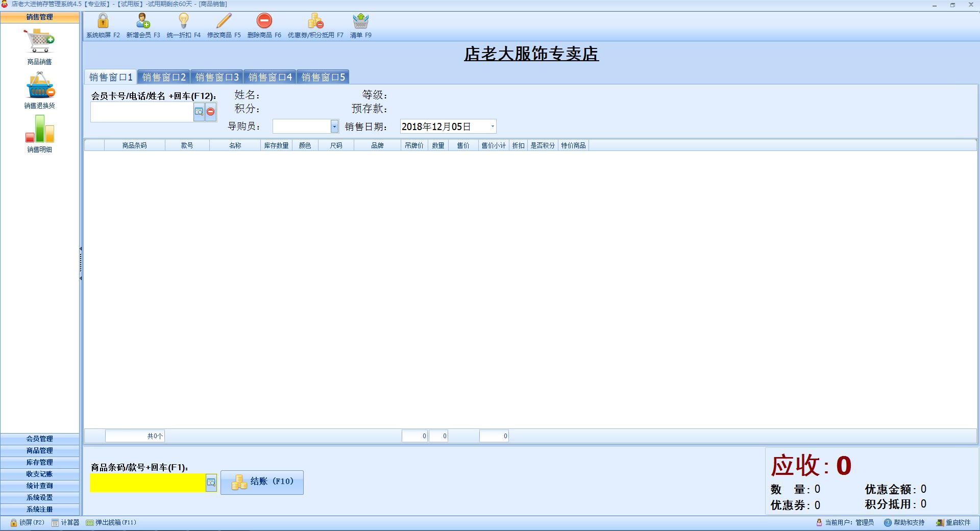The height and width of the screenshot is (531, 980).
Task: Click member search icon beside card field
Action: point(199,112)
